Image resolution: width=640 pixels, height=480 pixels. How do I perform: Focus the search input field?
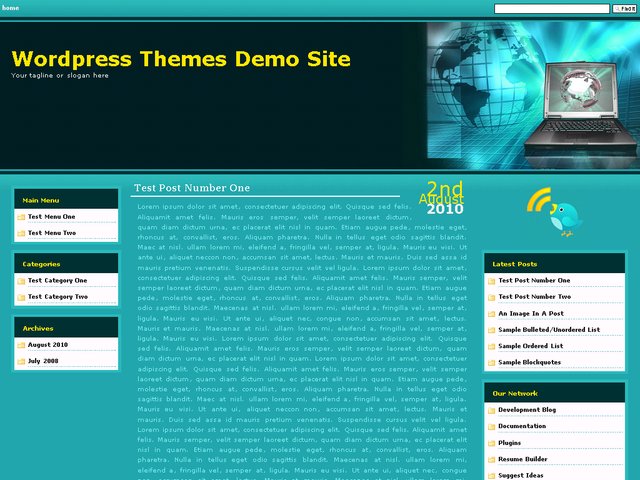coord(551,9)
